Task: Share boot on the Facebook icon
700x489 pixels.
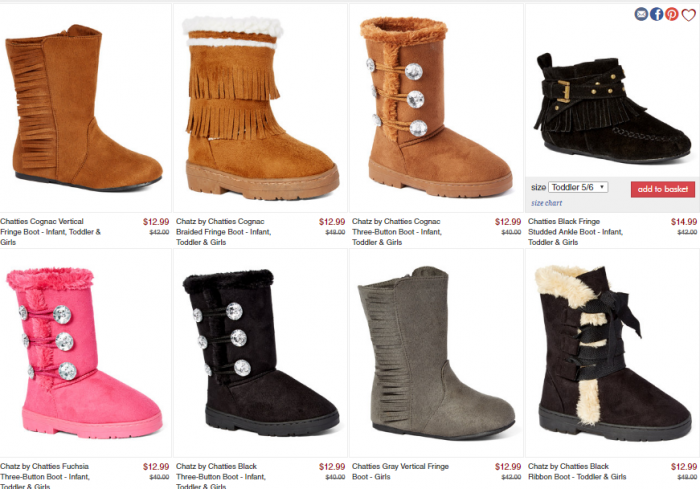Action: pyautogui.click(x=656, y=14)
